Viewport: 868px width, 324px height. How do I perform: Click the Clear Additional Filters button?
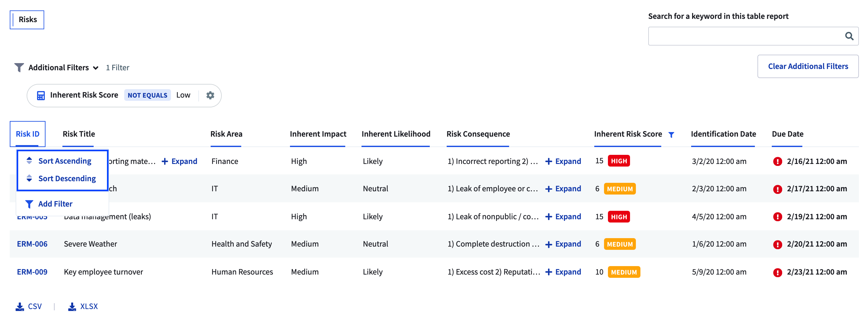pyautogui.click(x=808, y=66)
